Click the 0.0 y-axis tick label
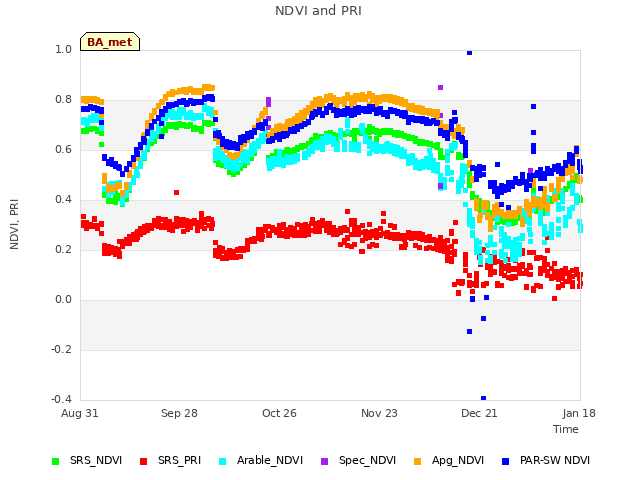The width and height of the screenshot is (640, 480). [63, 300]
